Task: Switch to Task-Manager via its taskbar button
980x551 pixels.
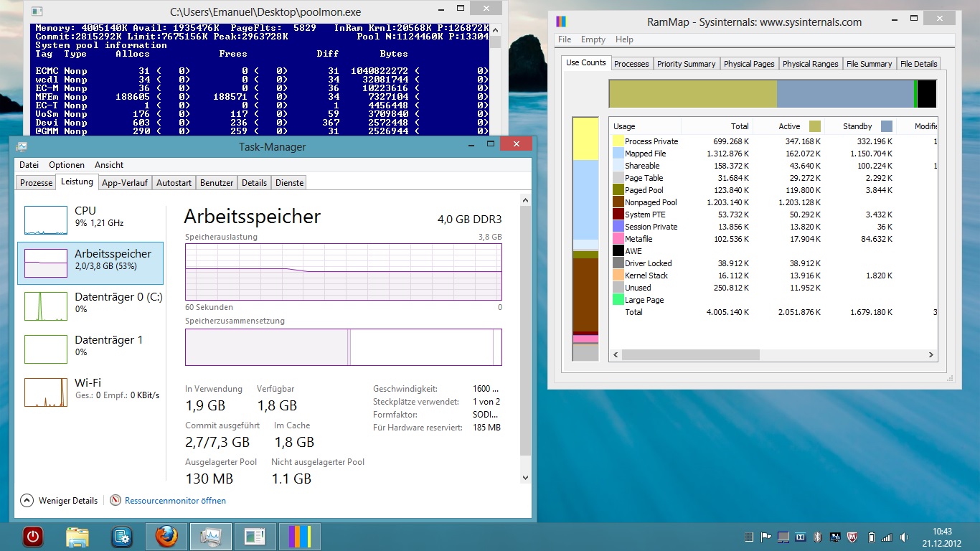Action: pyautogui.click(x=211, y=537)
